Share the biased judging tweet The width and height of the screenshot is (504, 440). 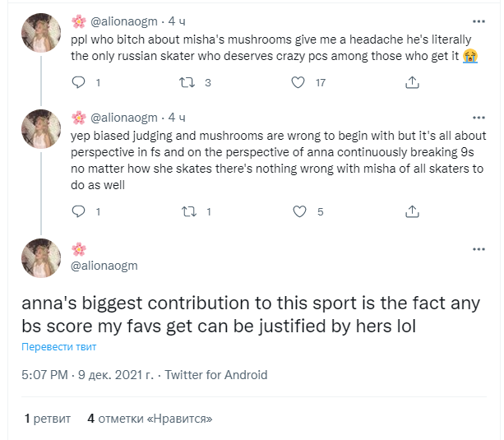click(414, 211)
